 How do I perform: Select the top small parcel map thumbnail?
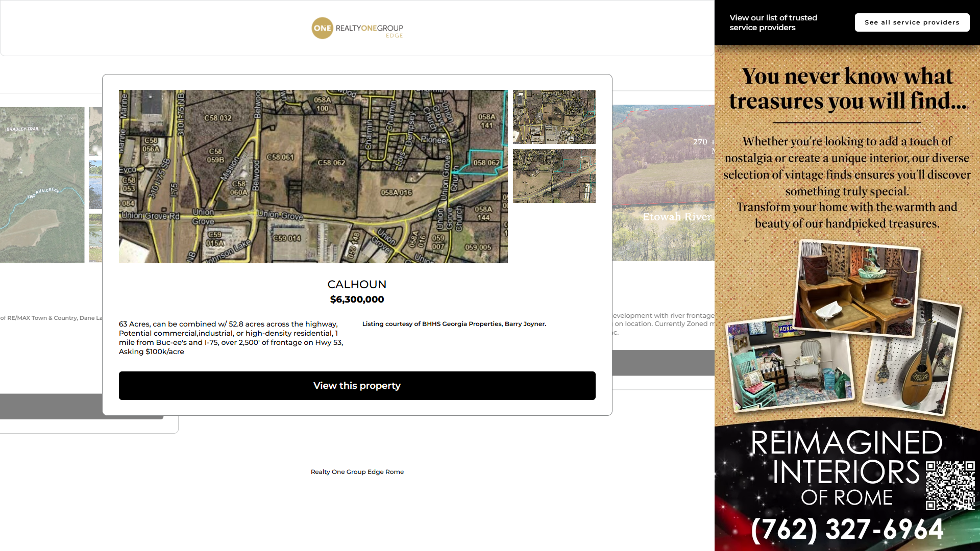click(x=554, y=117)
